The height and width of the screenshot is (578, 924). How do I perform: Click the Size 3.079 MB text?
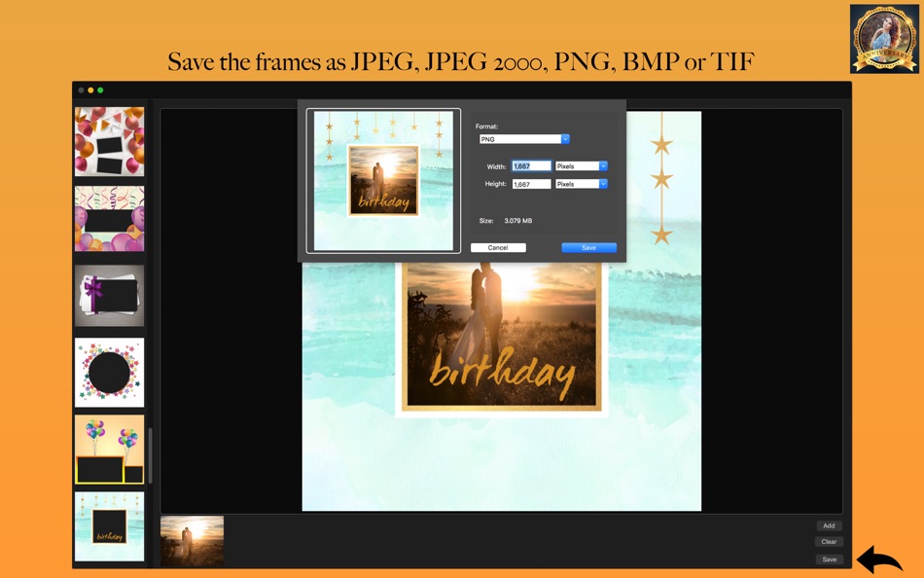pos(506,221)
